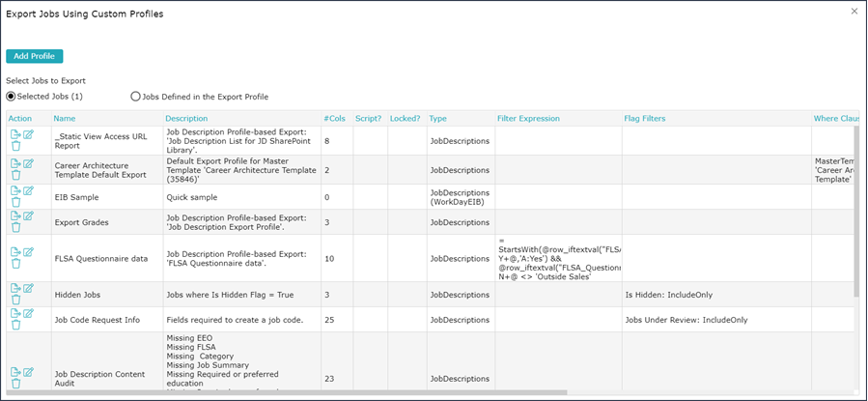Edit the Job Code Request Info profile
The image size is (868, 401).
point(28,313)
